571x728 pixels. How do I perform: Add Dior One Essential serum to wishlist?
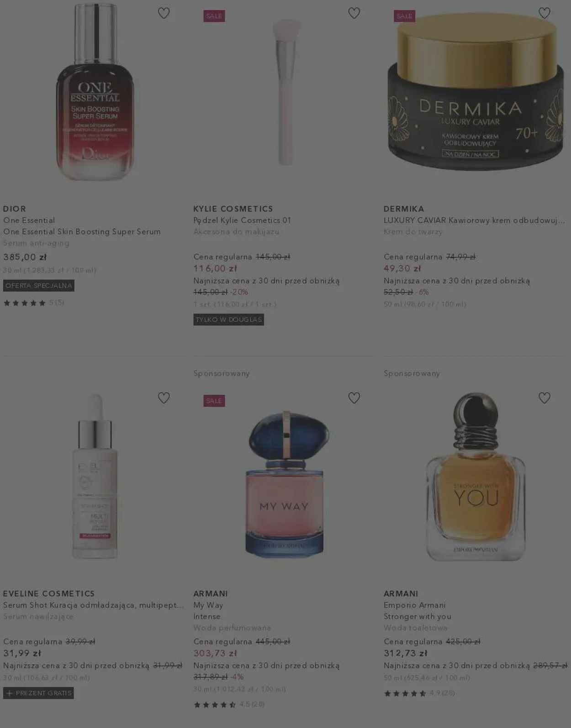pos(164,13)
